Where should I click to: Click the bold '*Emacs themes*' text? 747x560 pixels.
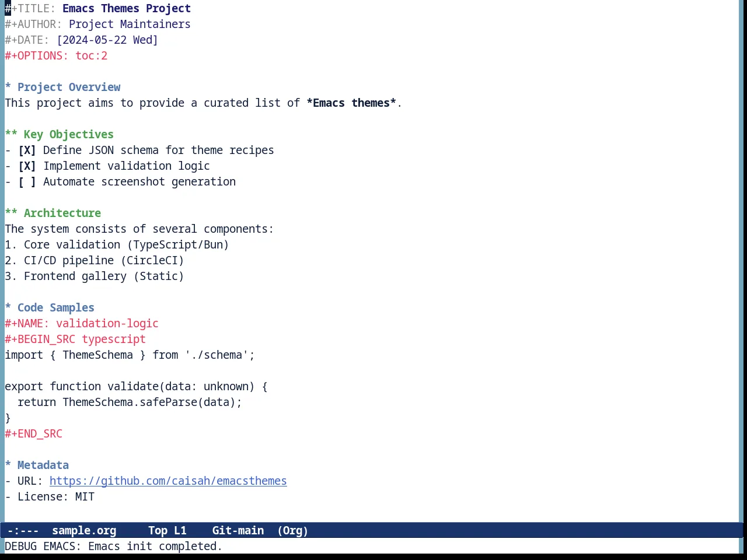click(x=351, y=103)
